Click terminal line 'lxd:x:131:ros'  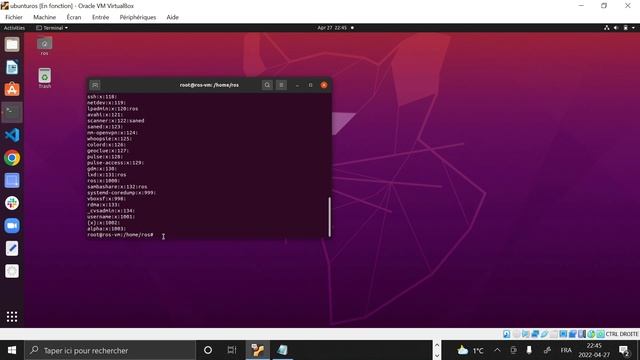pyautogui.click(x=107, y=175)
